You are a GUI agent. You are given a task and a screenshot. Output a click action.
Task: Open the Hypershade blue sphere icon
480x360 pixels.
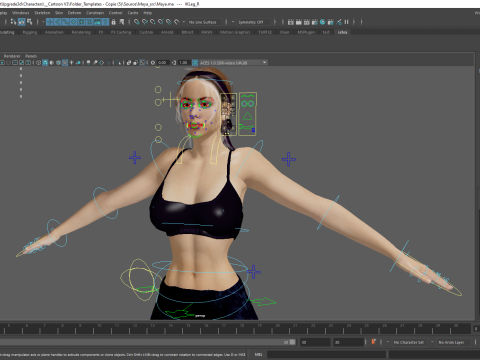pyautogui.click(x=322, y=22)
